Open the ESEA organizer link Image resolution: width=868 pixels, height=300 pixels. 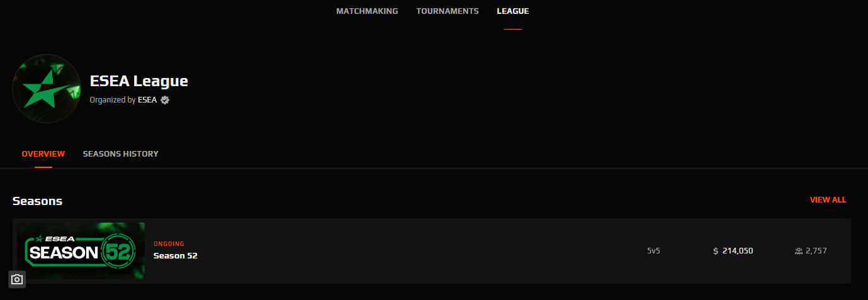tap(147, 100)
